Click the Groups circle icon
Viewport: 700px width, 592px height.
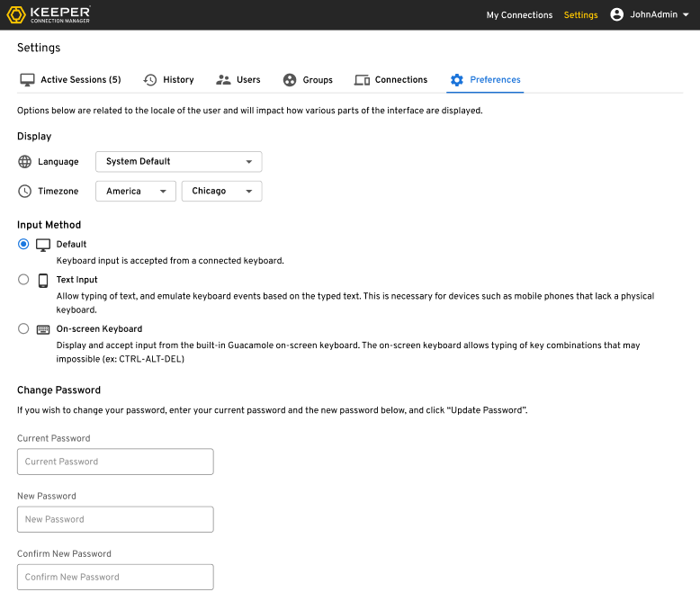click(290, 80)
